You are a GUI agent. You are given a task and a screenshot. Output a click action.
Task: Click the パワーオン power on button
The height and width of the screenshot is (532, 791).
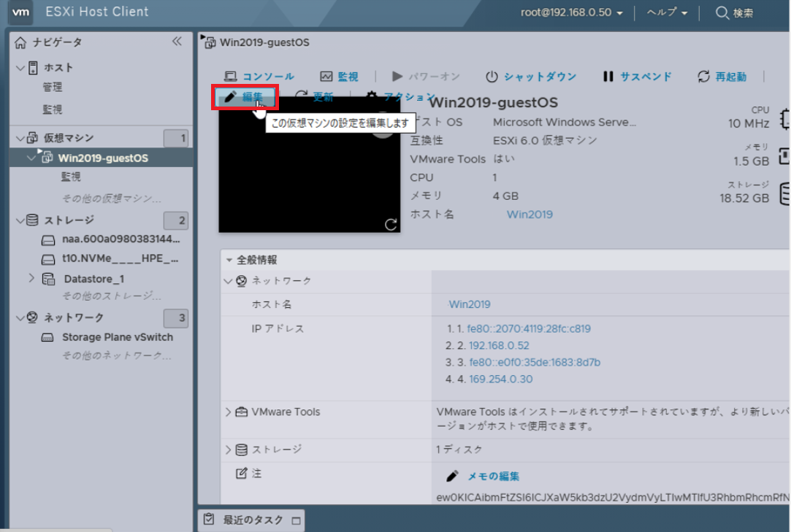427,76
